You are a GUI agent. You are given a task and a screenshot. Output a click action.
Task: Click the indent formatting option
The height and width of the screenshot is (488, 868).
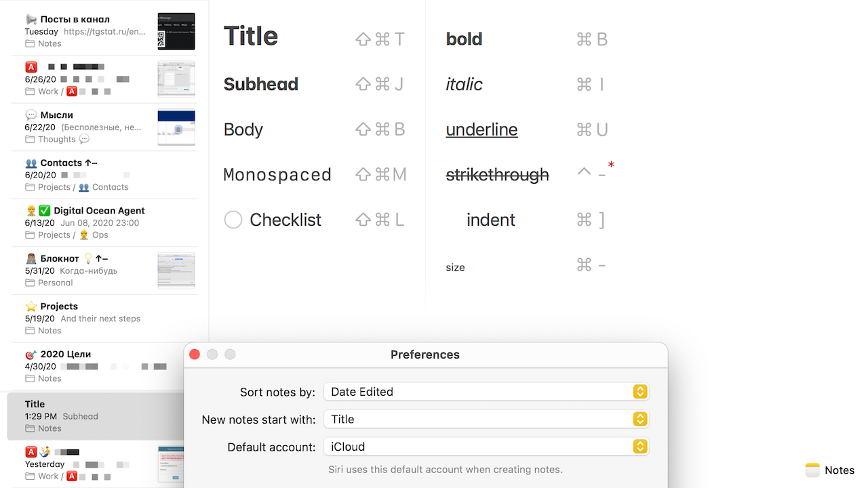pyautogui.click(x=490, y=220)
